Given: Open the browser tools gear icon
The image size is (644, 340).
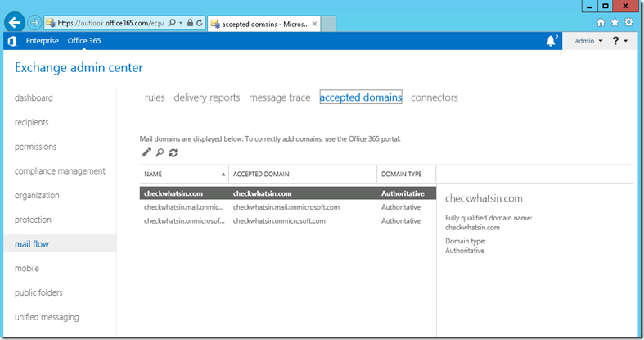Looking at the screenshot, I should point(628,23).
